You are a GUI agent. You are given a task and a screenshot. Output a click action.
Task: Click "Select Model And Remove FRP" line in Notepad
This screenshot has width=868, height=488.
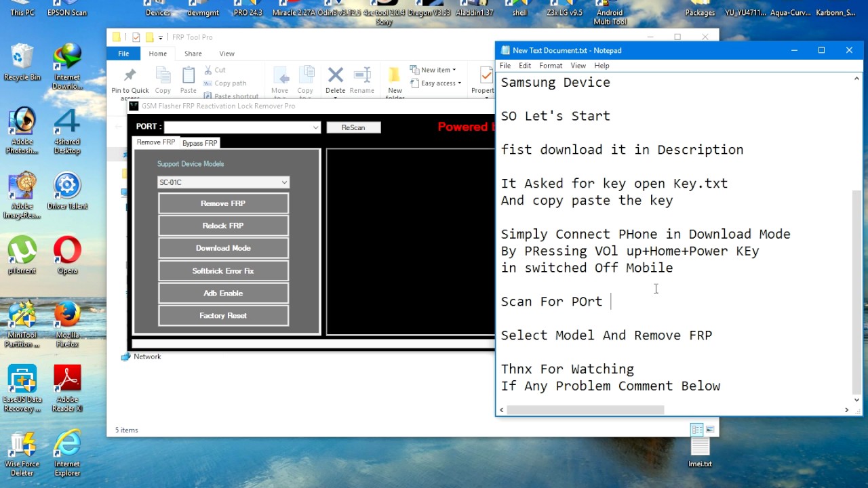pos(606,335)
